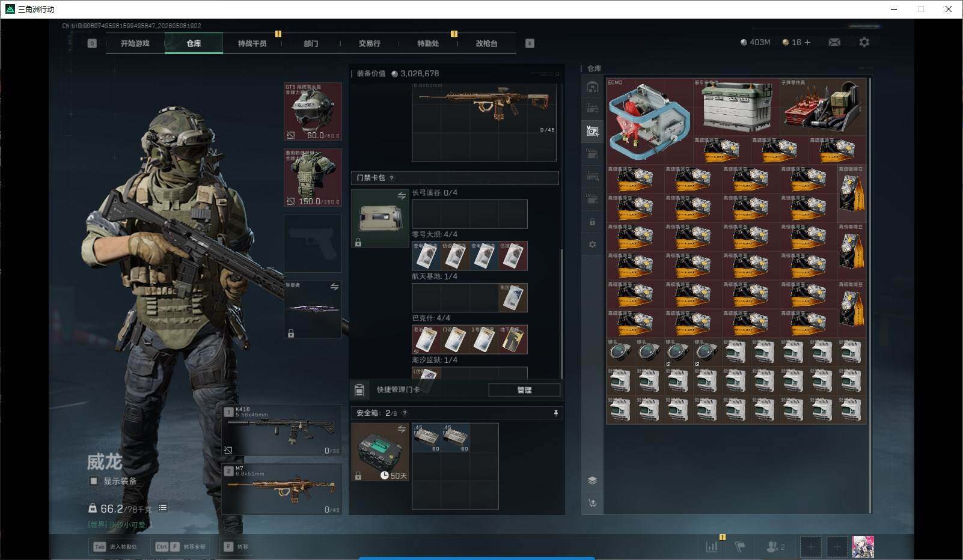
Task: Add premium currency via plus beside 16
Action: click(807, 42)
